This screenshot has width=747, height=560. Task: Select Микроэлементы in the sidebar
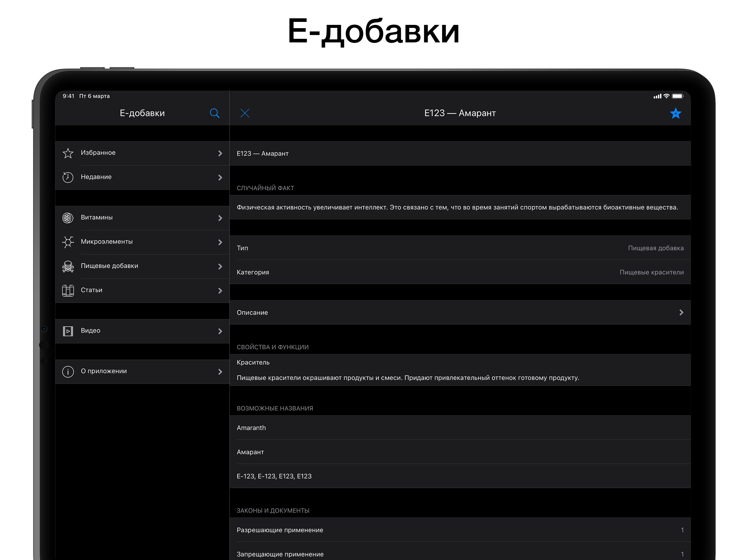(x=142, y=242)
